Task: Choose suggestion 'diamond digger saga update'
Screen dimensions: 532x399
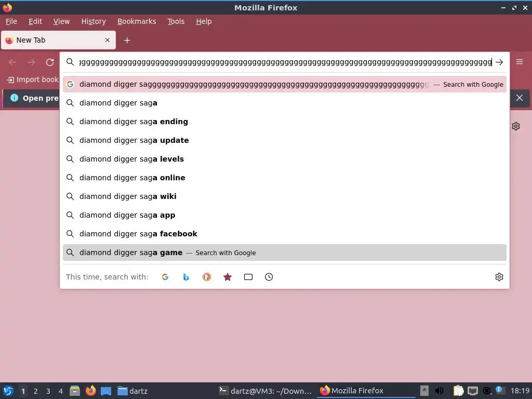Action: tap(285, 140)
